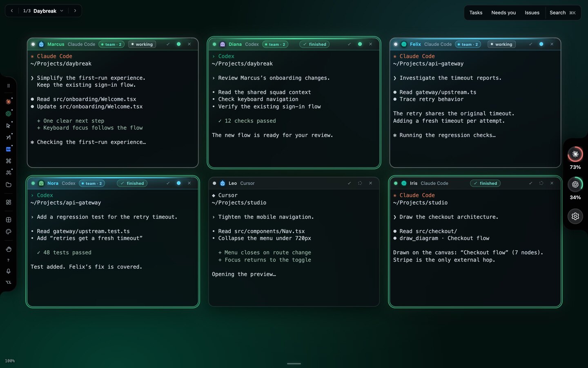The width and height of the screenshot is (588, 368).
Task: Click the checkmark icon on Leo's card
Action: 349,183
